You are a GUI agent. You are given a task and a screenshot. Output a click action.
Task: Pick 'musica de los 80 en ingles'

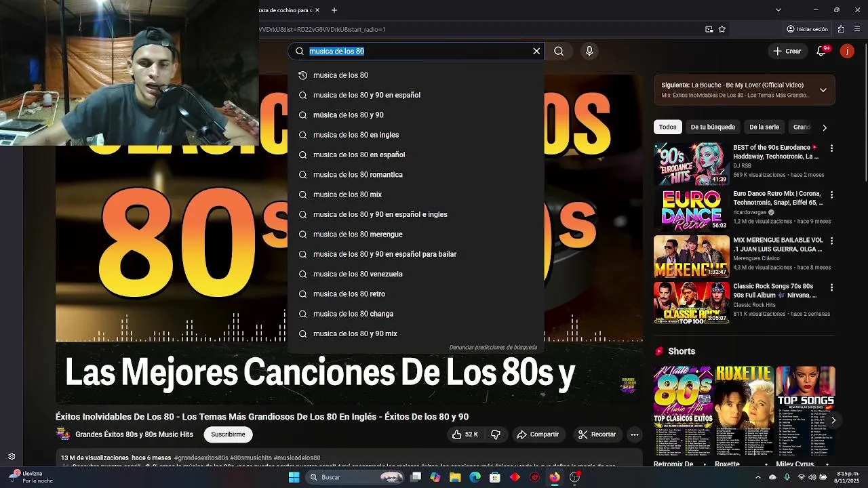(x=416, y=135)
